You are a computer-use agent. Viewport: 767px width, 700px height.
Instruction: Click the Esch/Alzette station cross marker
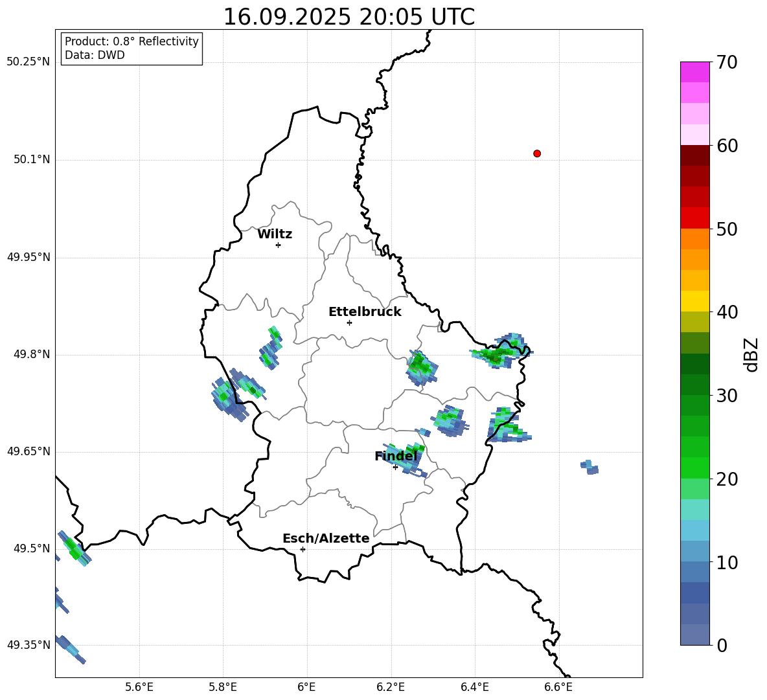pos(303,549)
